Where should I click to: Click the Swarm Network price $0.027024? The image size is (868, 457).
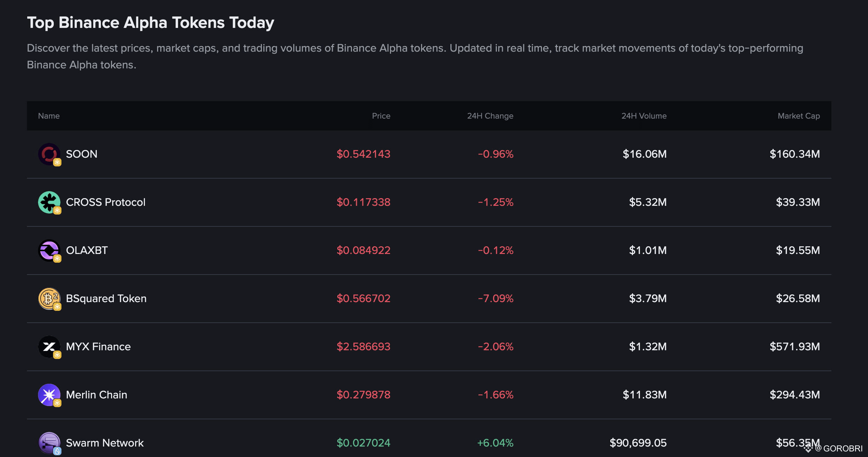(363, 443)
